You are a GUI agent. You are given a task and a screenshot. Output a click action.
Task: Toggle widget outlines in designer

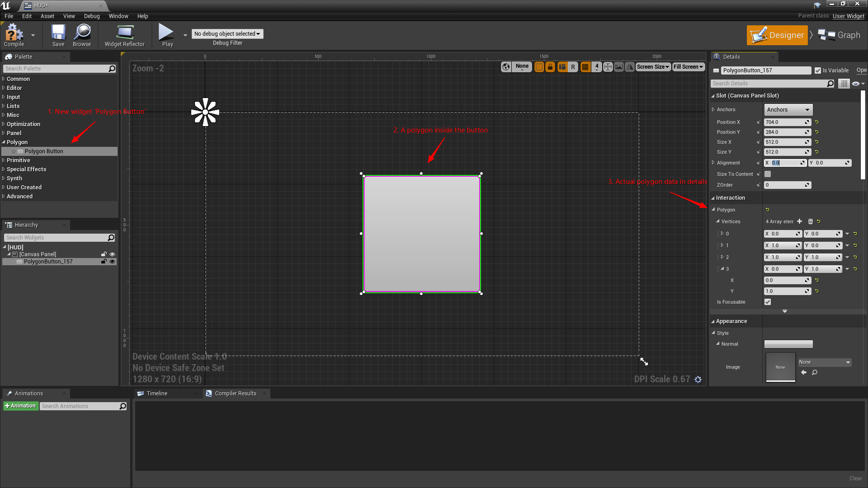tap(539, 67)
